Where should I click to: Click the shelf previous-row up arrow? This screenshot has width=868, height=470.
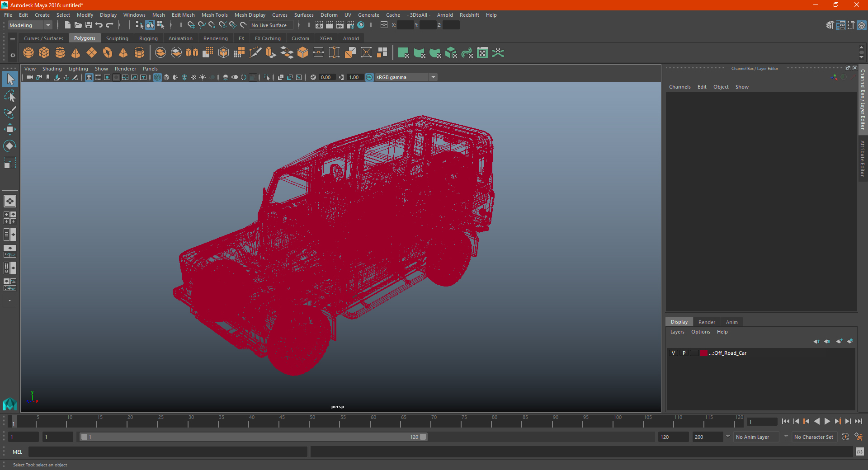[x=861, y=47]
